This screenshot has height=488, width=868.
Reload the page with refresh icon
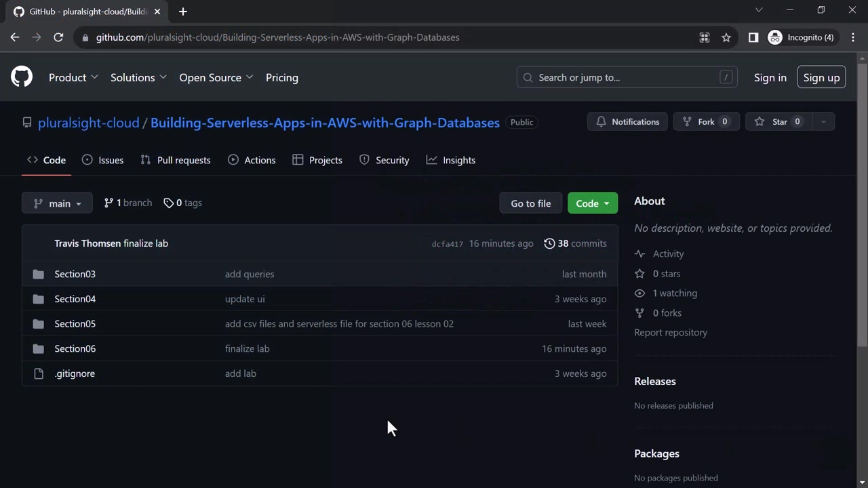coord(58,37)
